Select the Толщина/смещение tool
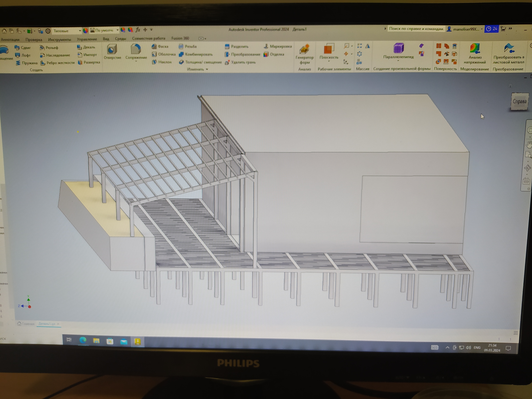This screenshot has width=532, height=399. pyautogui.click(x=200, y=62)
